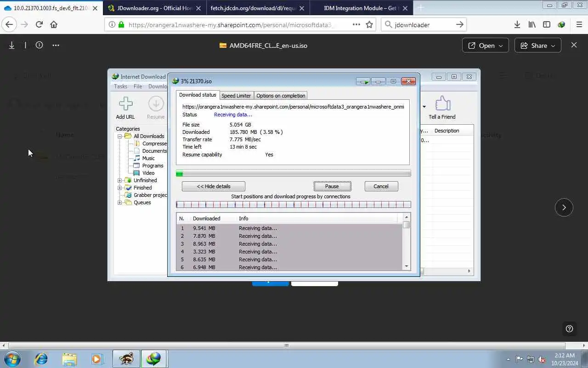Select the Video category
This screenshot has width=588, height=368.
click(148, 173)
